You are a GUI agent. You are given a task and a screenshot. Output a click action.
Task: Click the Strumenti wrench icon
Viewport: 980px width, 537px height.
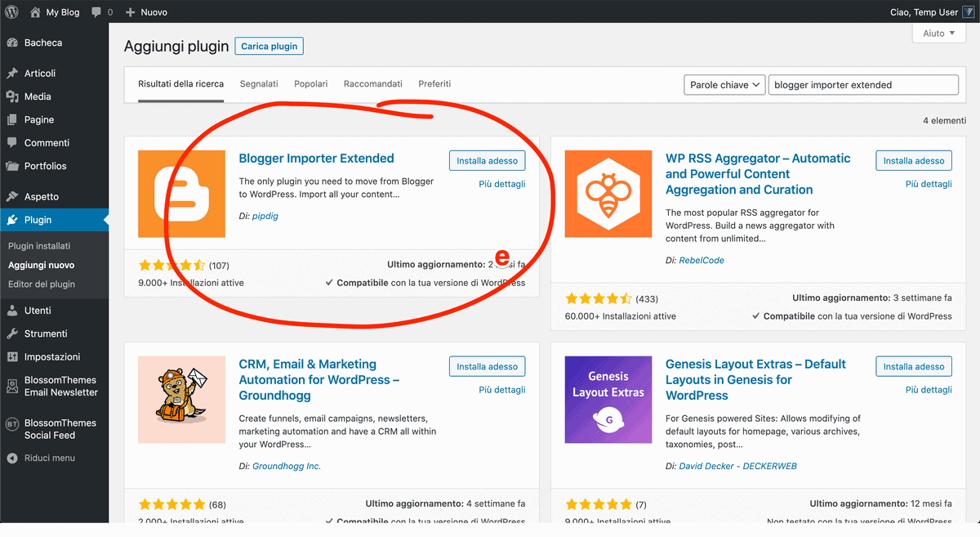click(12, 333)
